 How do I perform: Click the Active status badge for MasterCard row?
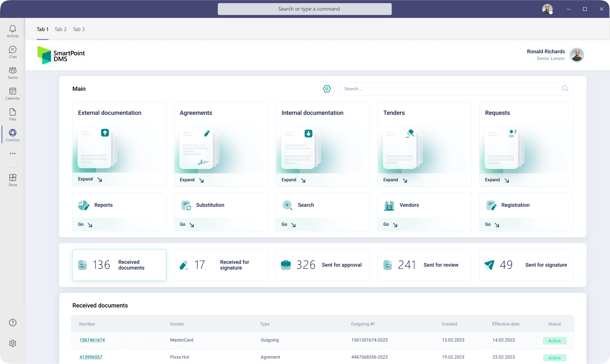(555, 340)
